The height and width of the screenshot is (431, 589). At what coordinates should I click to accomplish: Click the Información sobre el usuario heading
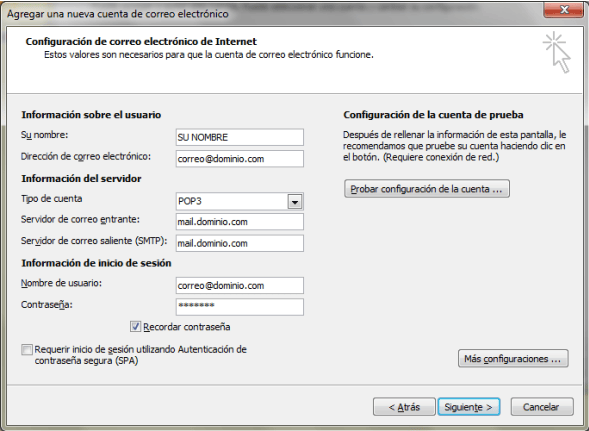[91, 115]
